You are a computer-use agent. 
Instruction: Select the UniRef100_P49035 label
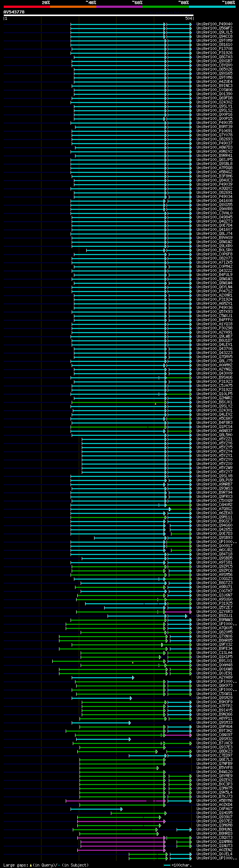214,123
